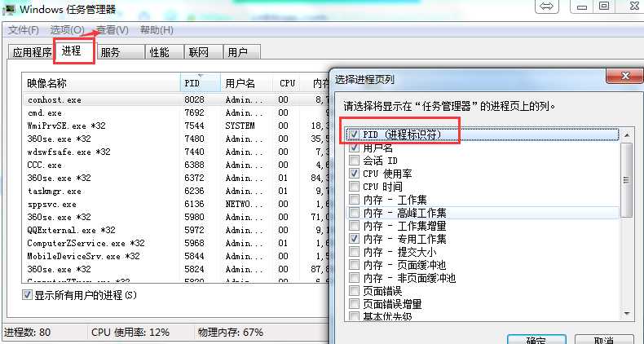Click CPU 使用率: 12% status entry
The height and width of the screenshot is (344, 644).
130,332
